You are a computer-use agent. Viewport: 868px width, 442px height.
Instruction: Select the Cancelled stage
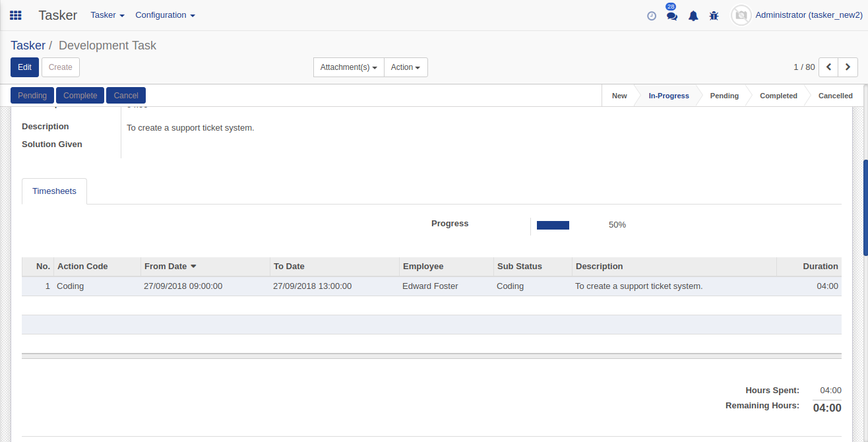(x=836, y=96)
